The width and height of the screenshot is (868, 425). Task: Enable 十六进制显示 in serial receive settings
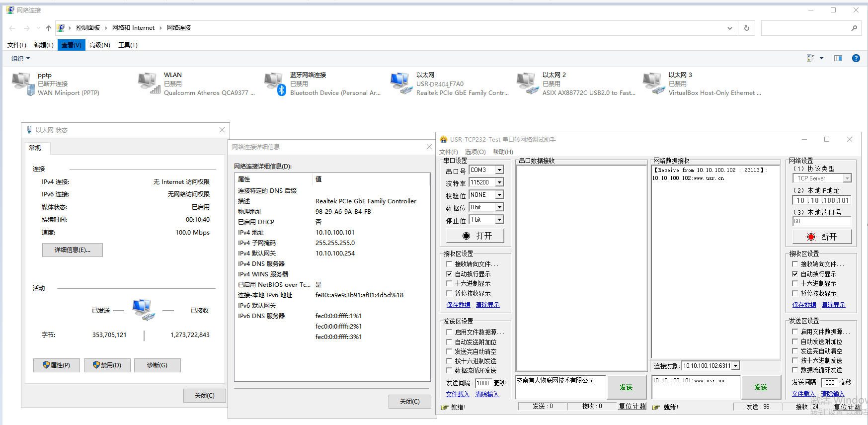[x=449, y=284]
